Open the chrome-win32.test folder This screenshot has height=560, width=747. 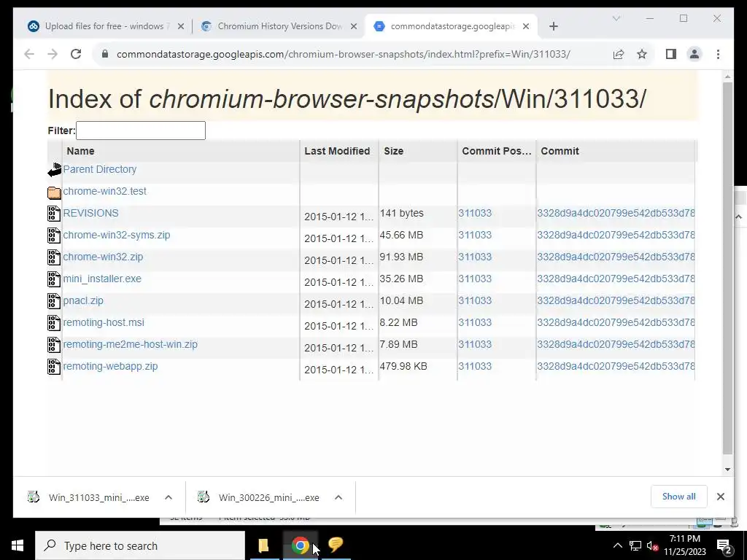pos(105,191)
